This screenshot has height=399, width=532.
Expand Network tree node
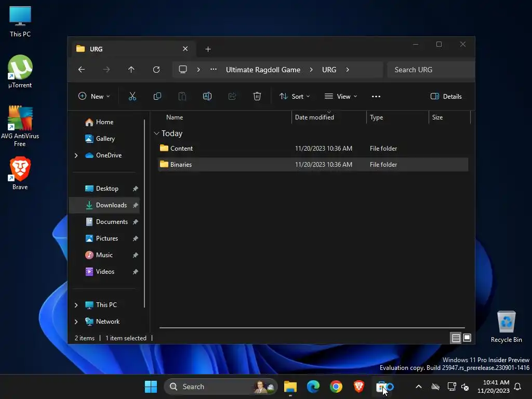click(76, 322)
